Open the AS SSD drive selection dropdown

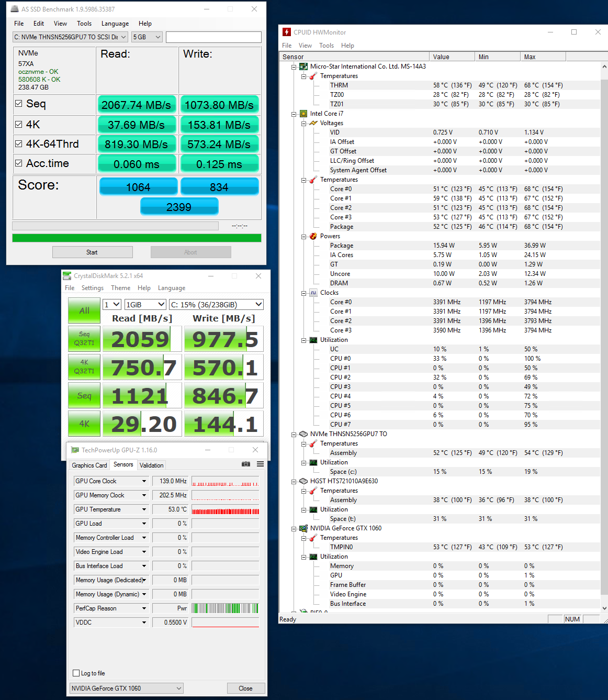70,37
